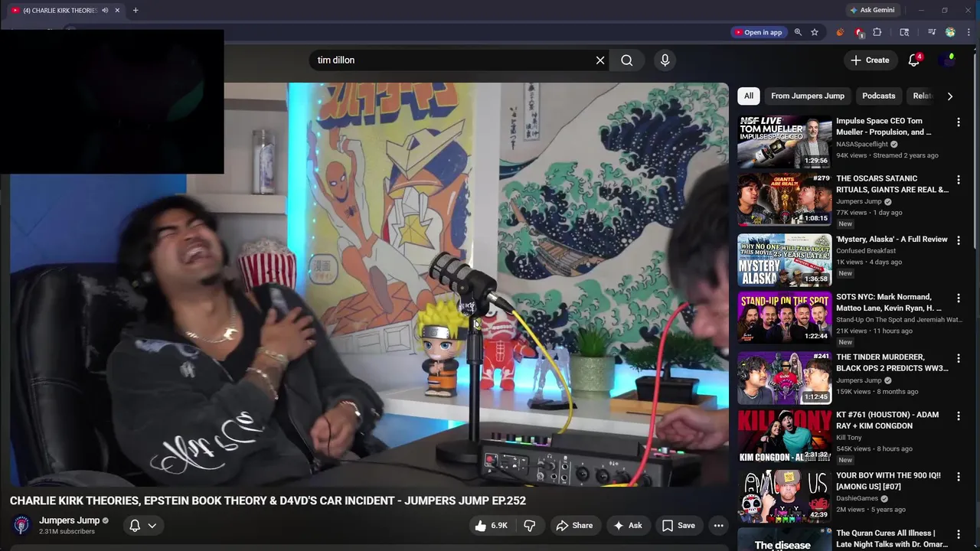Open Mystery, Alaska review thumbnail
This screenshot has height=551, width=980.
[784, 259]
